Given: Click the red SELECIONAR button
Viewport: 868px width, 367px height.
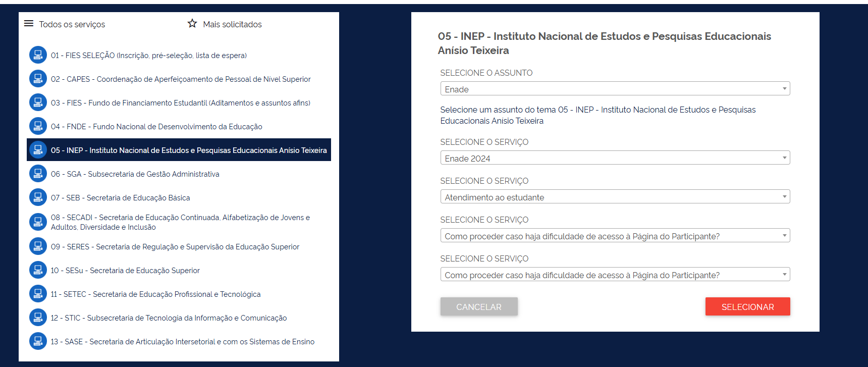Looking at the screenshot, I should [748, 306].
